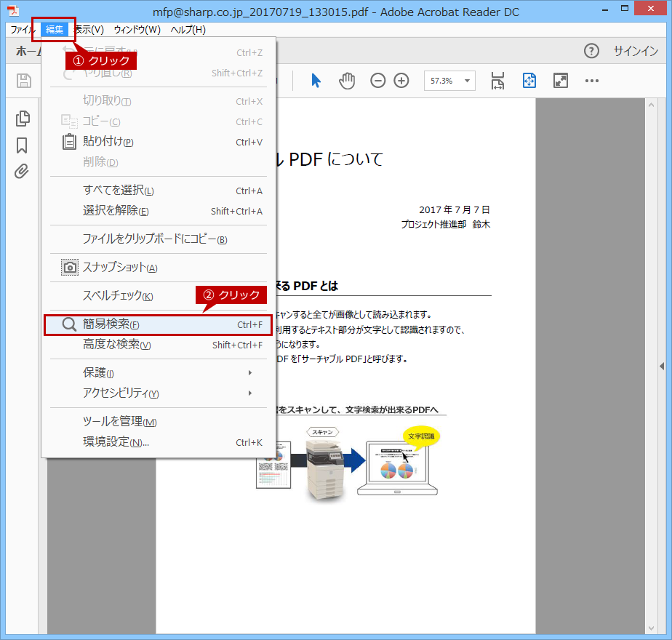Select the arrow selection tool
This screenshot has height=640, width=672.
(x=316, y=81)
